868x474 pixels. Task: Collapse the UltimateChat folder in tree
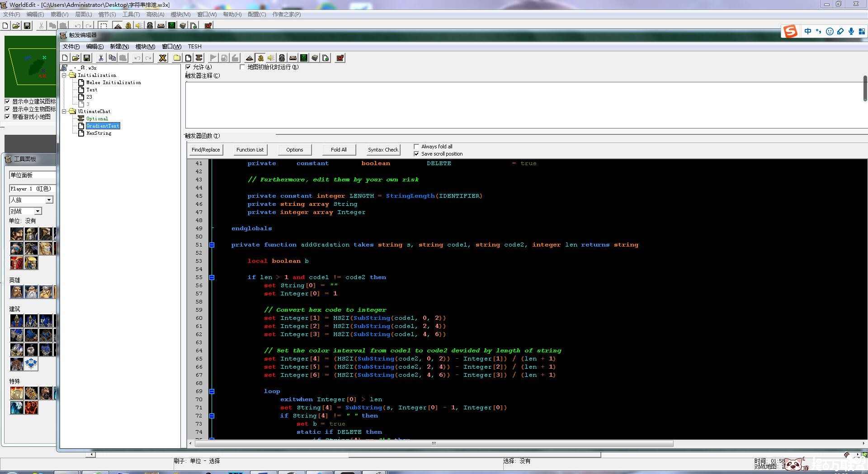coord(64,111)
